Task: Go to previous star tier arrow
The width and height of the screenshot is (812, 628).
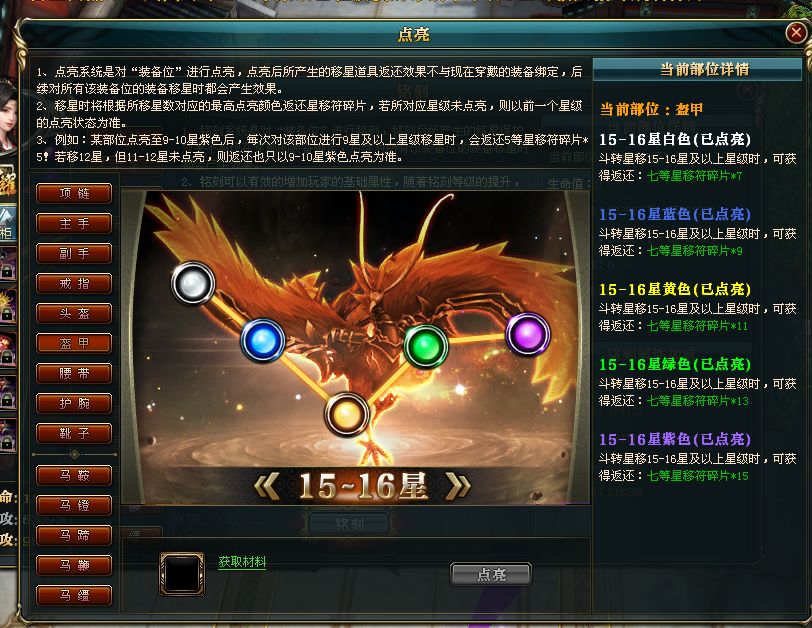Action: [268, 487]
